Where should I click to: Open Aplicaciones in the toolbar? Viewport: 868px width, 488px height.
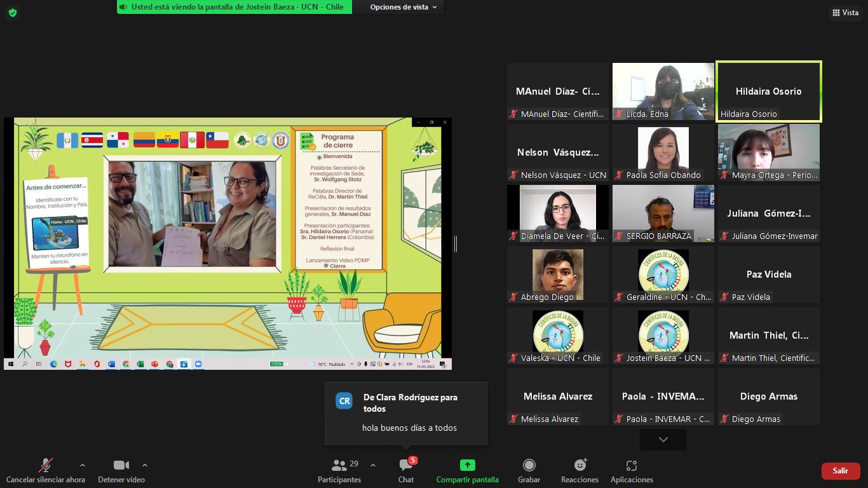coord(631,470)
